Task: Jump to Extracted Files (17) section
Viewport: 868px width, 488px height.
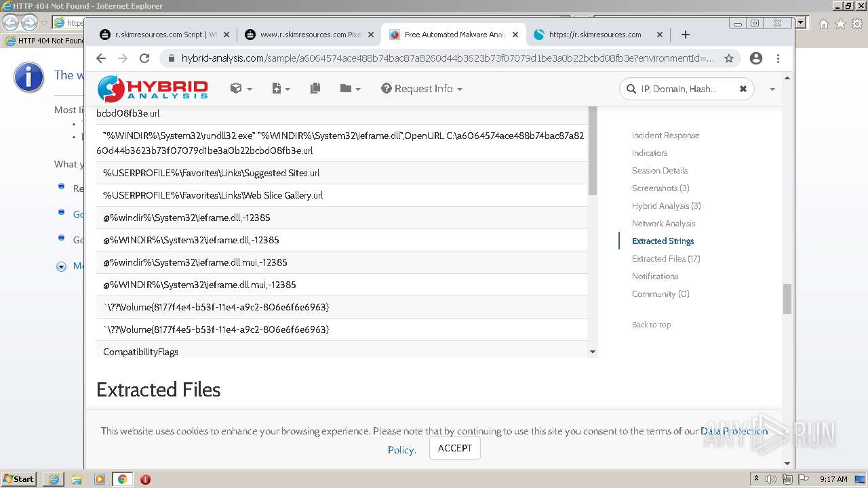Action: pos(666,259)
